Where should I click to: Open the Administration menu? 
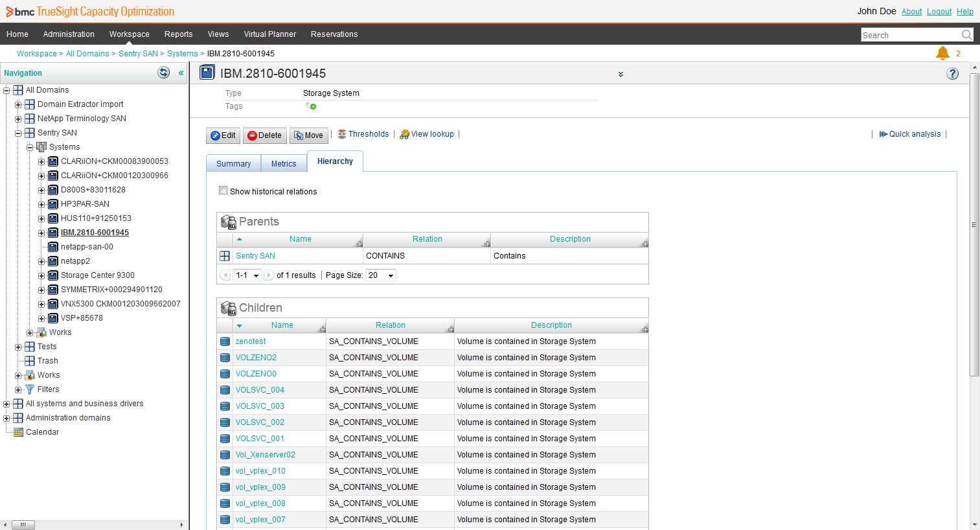tap(69, 34)
